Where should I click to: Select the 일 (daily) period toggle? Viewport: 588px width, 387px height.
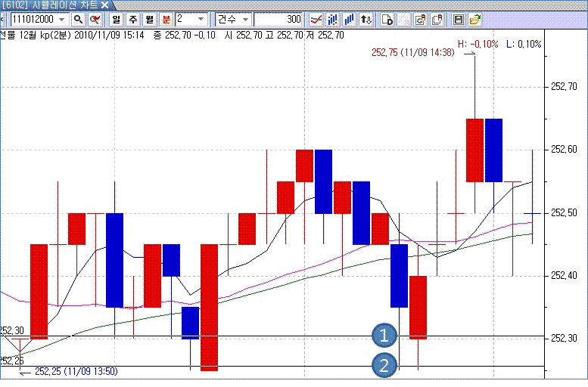click(x=116, y=19)
